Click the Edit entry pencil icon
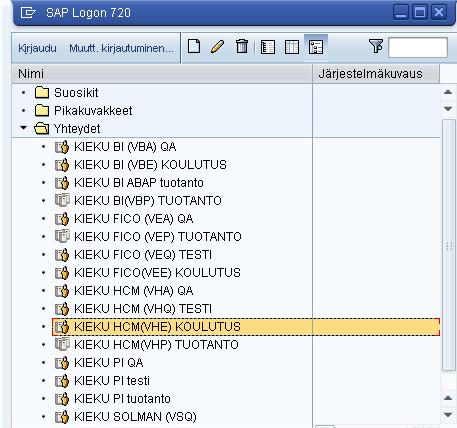The height and width of the screenshot is (428, 457). (x=217, y=46)
